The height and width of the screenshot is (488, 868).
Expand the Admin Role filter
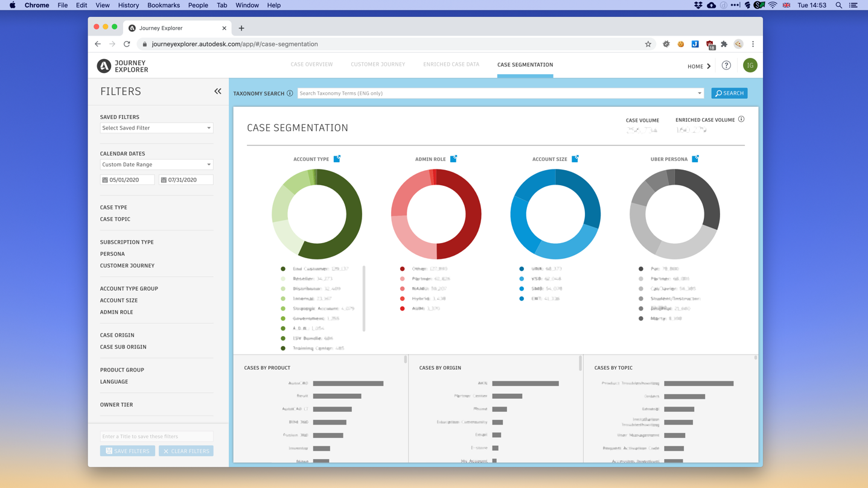116,312
